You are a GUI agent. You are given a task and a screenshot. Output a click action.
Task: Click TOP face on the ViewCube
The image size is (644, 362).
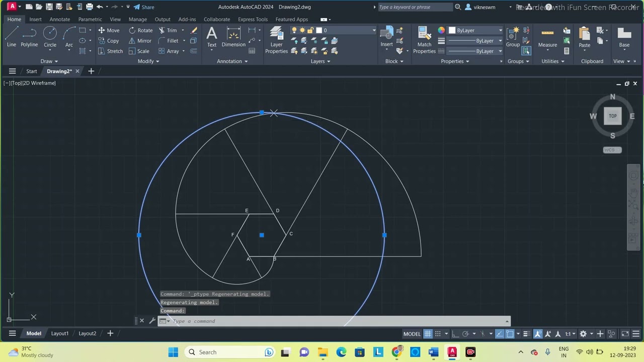point(612,116)
